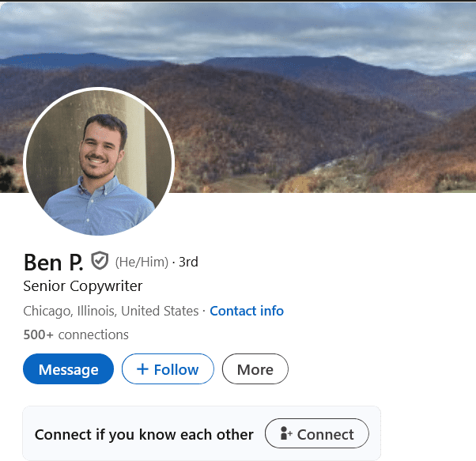Open the mountain landscape cover banner

(238, 97)
